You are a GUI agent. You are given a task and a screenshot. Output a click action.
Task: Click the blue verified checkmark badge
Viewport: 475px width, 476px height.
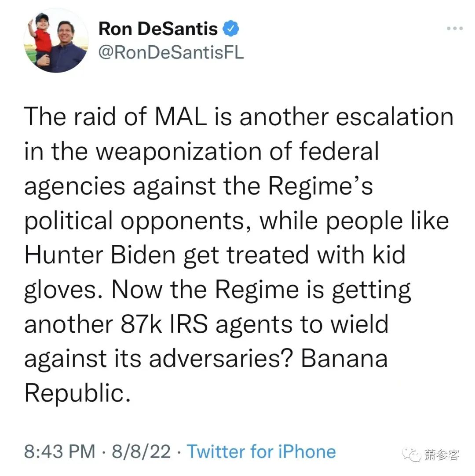click(231, 29)
